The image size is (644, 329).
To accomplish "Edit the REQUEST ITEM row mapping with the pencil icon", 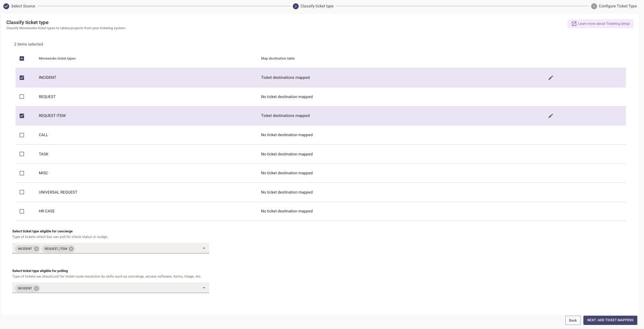I will pos(550,116).
